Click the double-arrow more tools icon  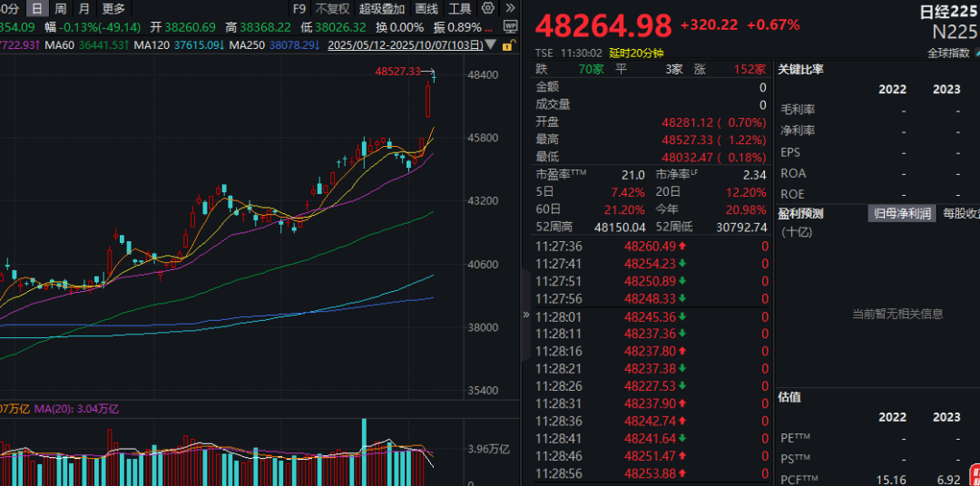click(x=509, y=8)
